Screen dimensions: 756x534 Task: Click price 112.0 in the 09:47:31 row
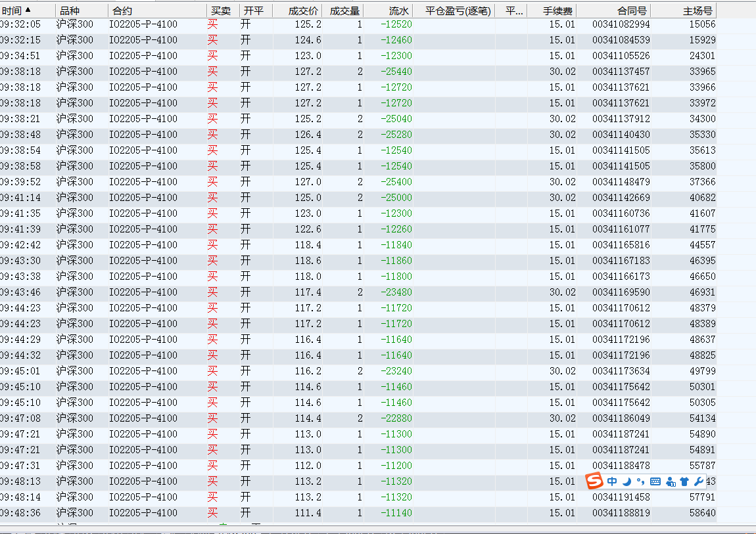(x=308, y=466)
